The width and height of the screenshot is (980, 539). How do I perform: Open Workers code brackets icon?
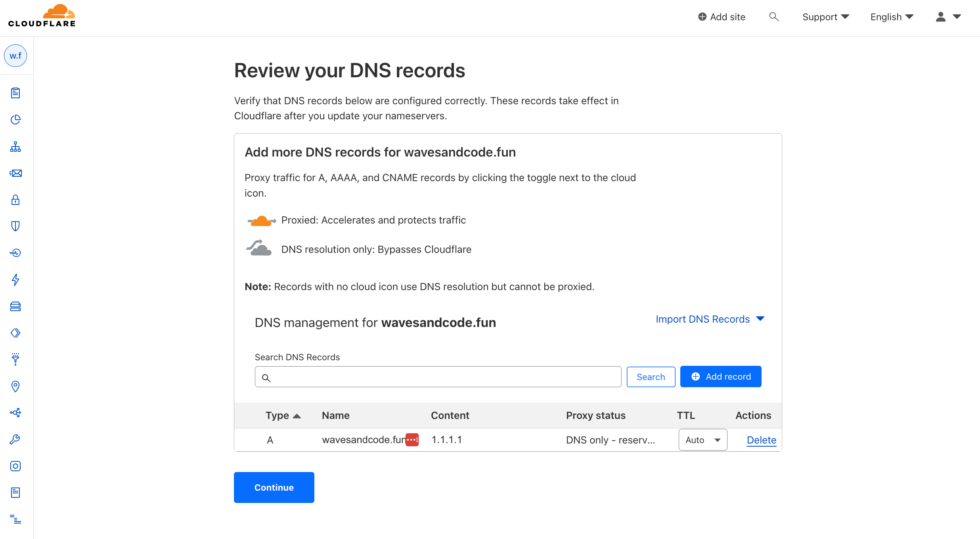15,333
